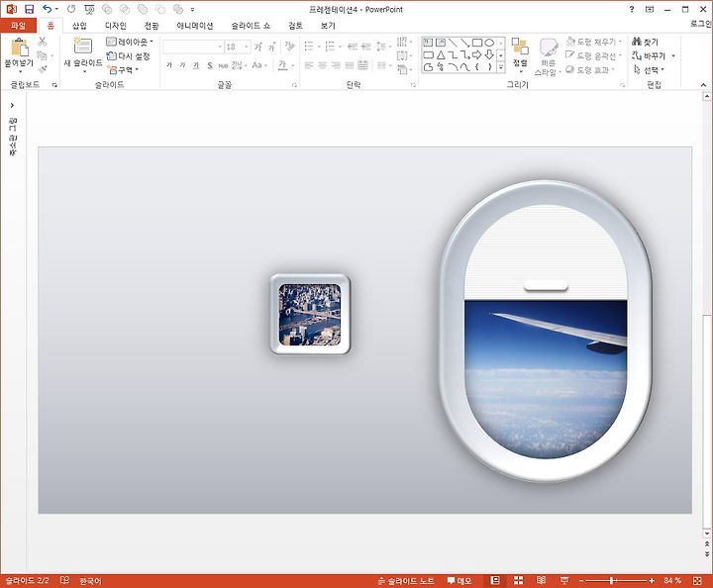The height and width of the screenshot is (588, 713).
Task: Cut selection with scissors icon
Action: tap(43, 42)
